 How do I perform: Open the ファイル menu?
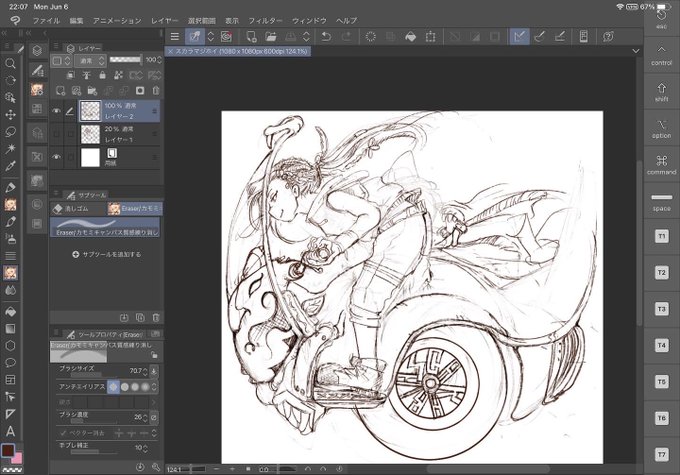(x=46, y=21)
